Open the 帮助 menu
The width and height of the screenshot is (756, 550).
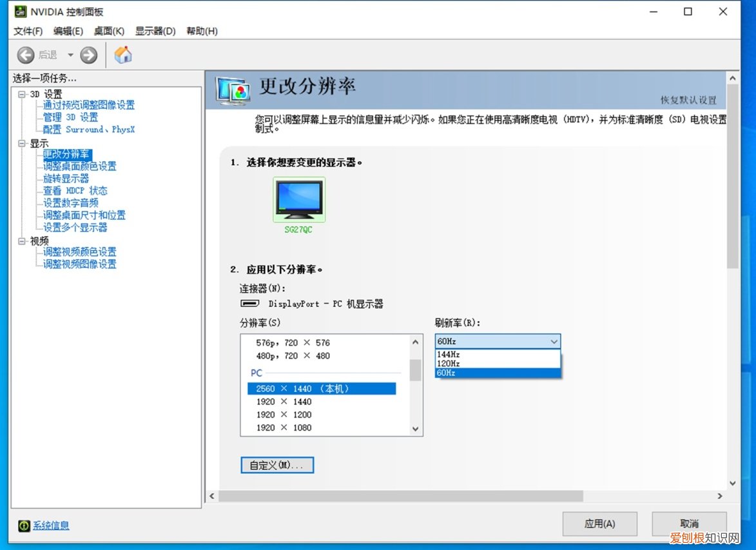click(x=202, y=31)
